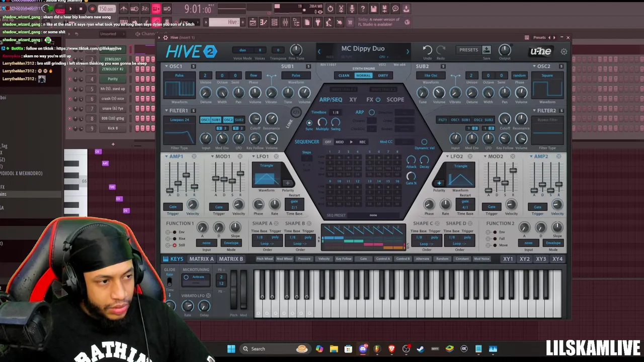Toggle the ARP enable circle
Viewport: 644px width, 362px height.
[371, 112]
